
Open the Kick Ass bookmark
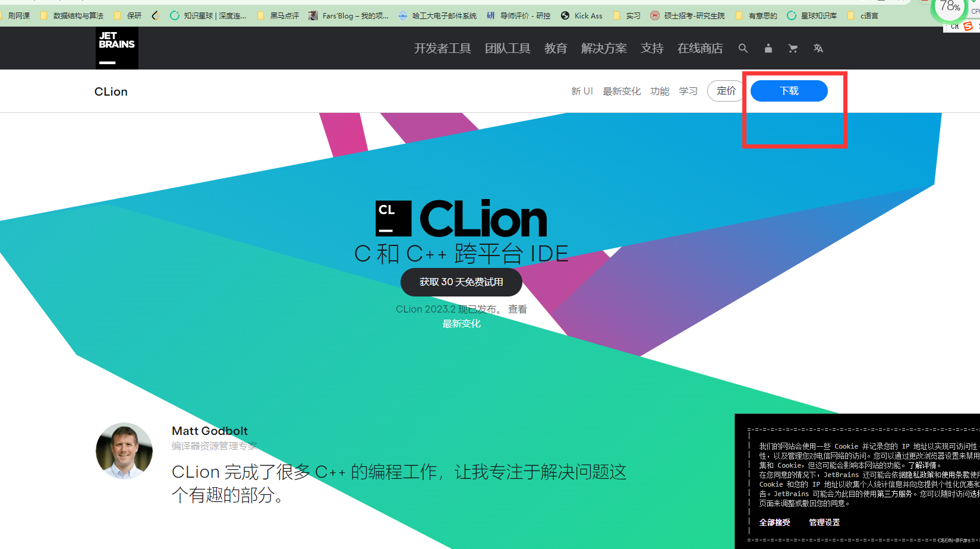tap(582, 15)
